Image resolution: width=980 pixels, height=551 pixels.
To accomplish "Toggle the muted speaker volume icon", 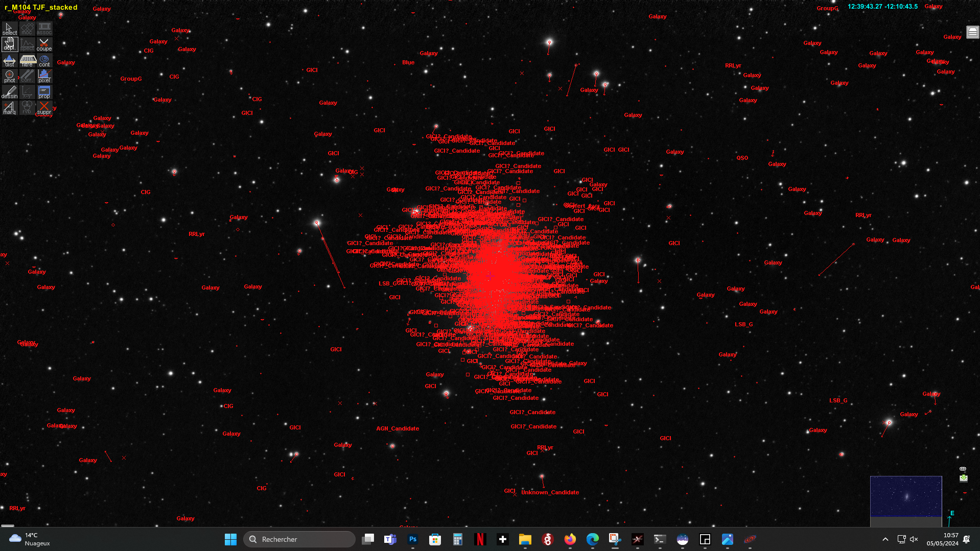I will pyautogui.click(x=914, y=539).
